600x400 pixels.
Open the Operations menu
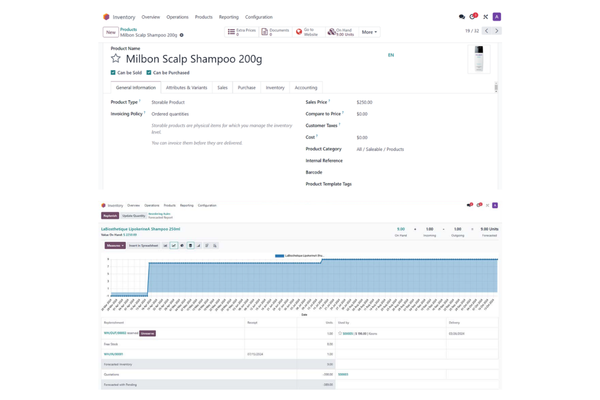[x=177, y=17]
